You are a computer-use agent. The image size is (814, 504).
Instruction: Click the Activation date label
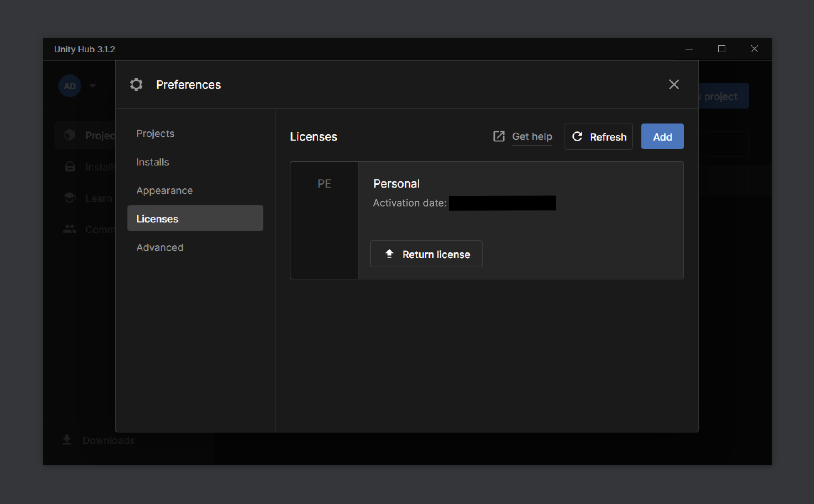tap(409, 203)
